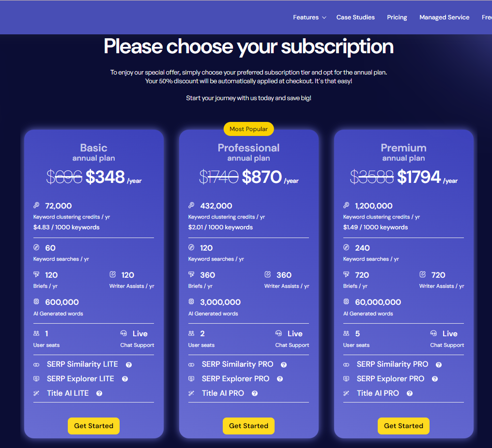Click help icon next to Professional SERP Similarity PRO
This screenshot has height=448, width=492.
284,365
